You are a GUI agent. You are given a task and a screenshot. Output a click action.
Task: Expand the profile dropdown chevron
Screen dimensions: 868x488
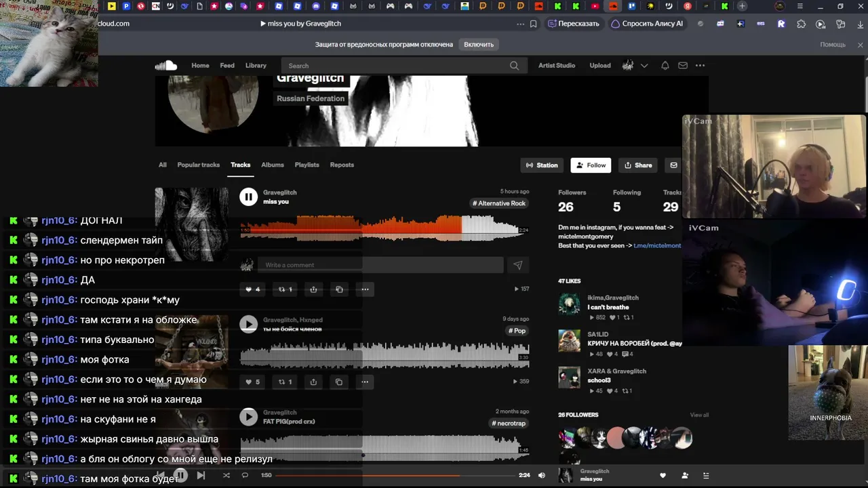coord(644,66)
